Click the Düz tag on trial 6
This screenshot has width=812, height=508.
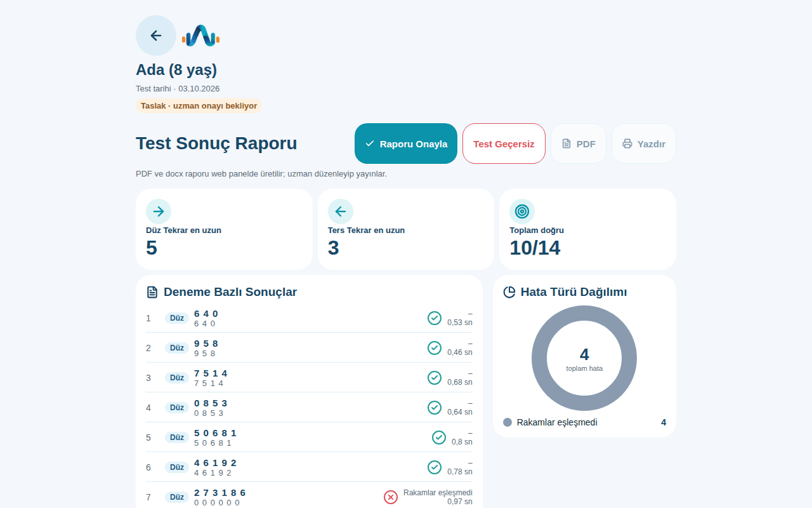[177, 467]
